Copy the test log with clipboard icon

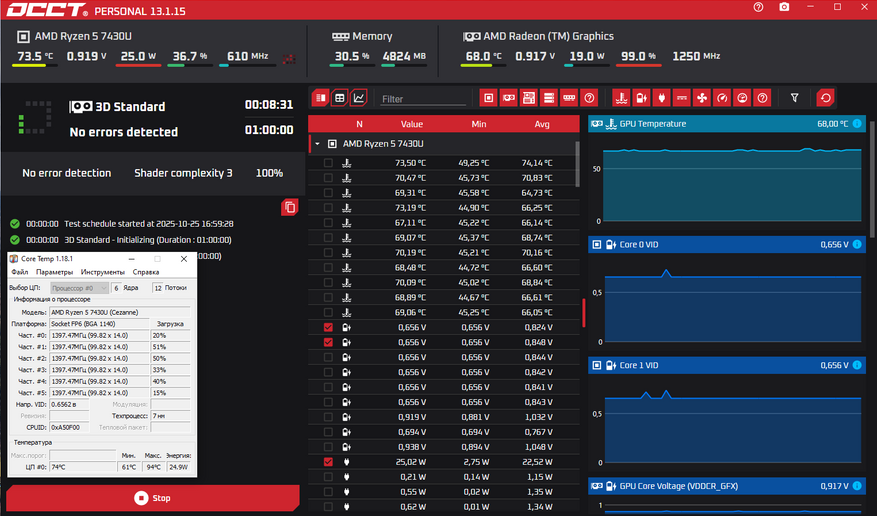tap(290, 207)
